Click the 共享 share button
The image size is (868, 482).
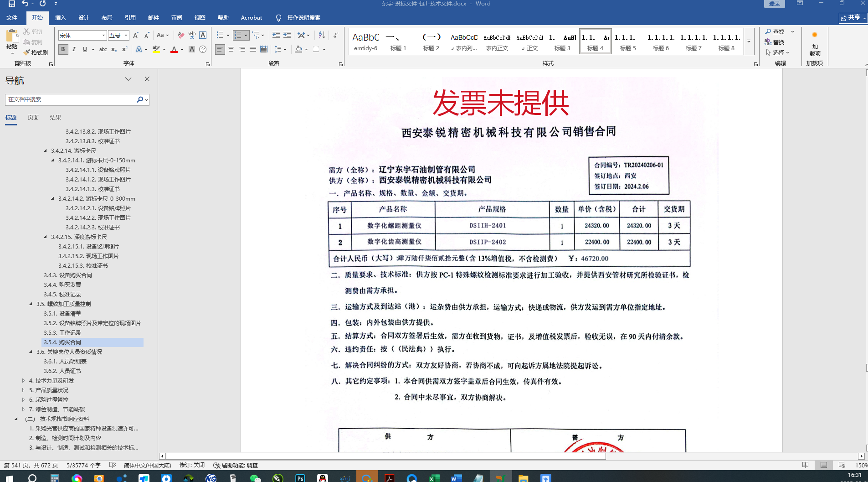click(x=853, y=18)
